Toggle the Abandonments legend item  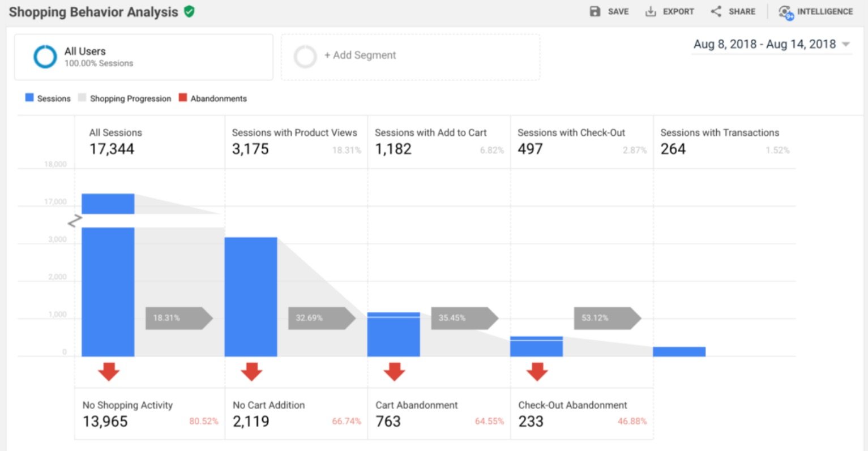coord(212,98)
